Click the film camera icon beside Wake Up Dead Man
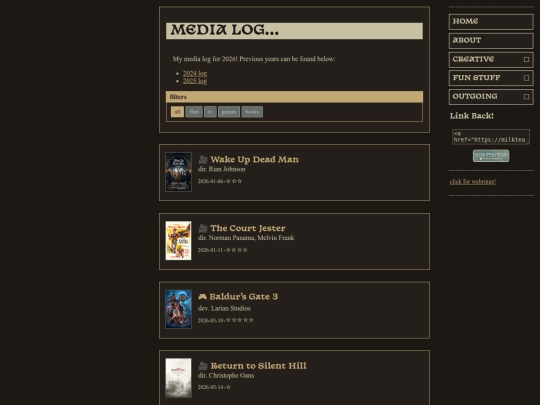The image size is (540, 405). pyautogui.click(x=203, y=159)
